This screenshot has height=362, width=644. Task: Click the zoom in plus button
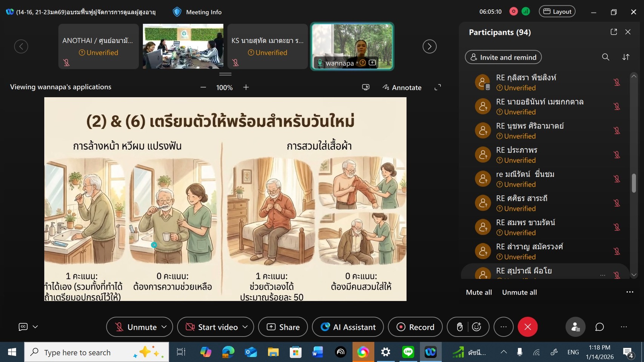pyautogui.click(x=246, y=87)
